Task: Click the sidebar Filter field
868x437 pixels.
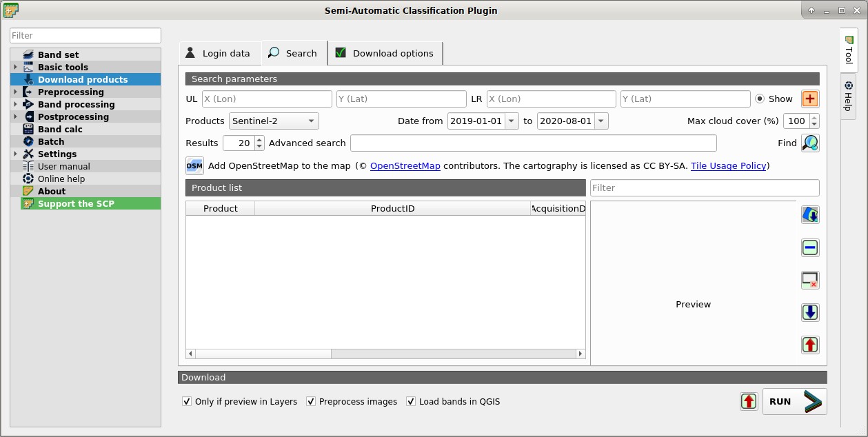Action: (85, 35)
